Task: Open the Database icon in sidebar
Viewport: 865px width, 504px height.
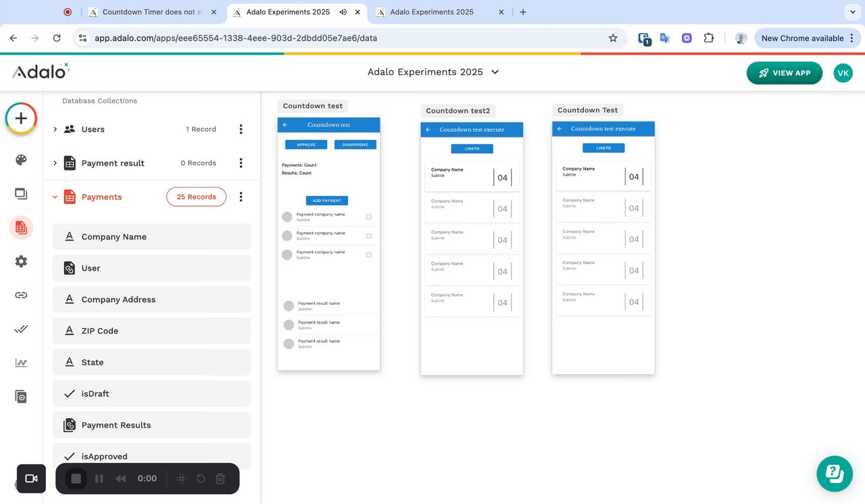Action: (x=21, y=228)
